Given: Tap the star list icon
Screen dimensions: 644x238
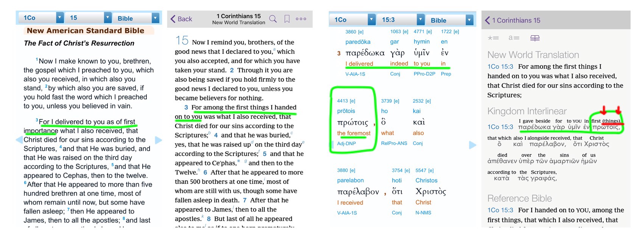Looking at the screenshot, I should click(x=493, y=38).
